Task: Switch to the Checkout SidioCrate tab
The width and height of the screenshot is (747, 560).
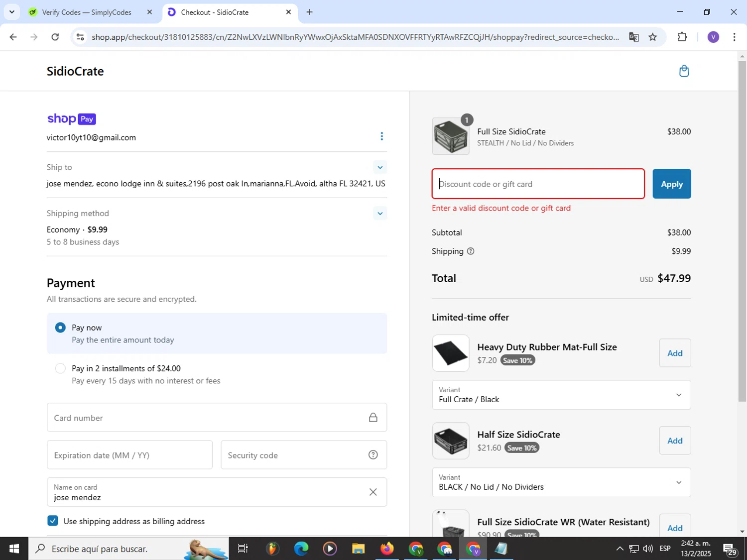Action: pos(215,12)
